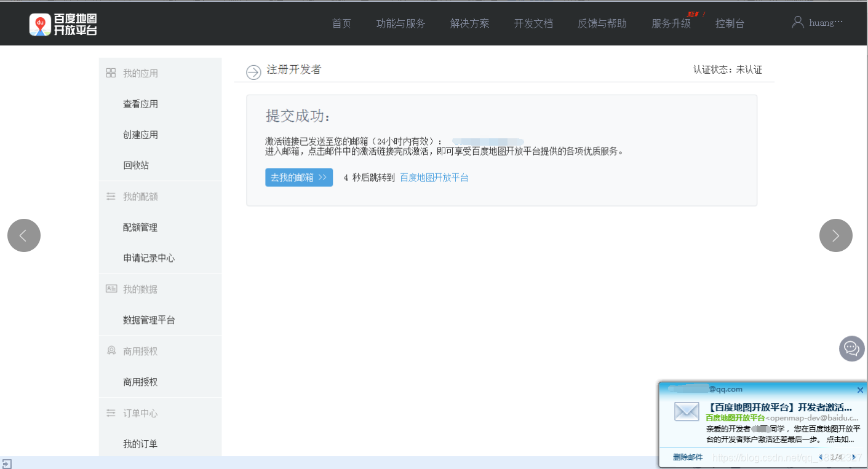Viewport: 868px width, 469px height.
Task: Open the 百度地图开放平台 redirect link
Action: pyautogui.click(x=434, y=178)
